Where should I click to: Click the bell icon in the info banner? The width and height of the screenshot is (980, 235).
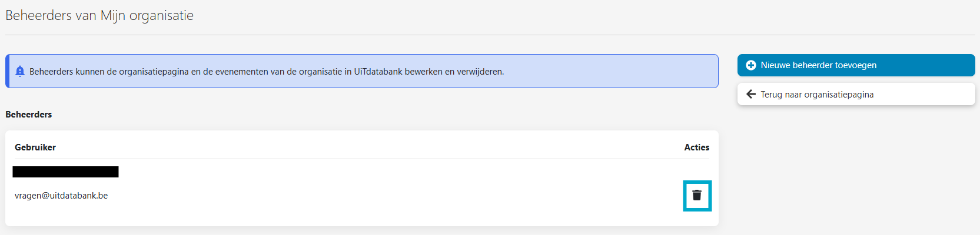[x=19, y=71]
